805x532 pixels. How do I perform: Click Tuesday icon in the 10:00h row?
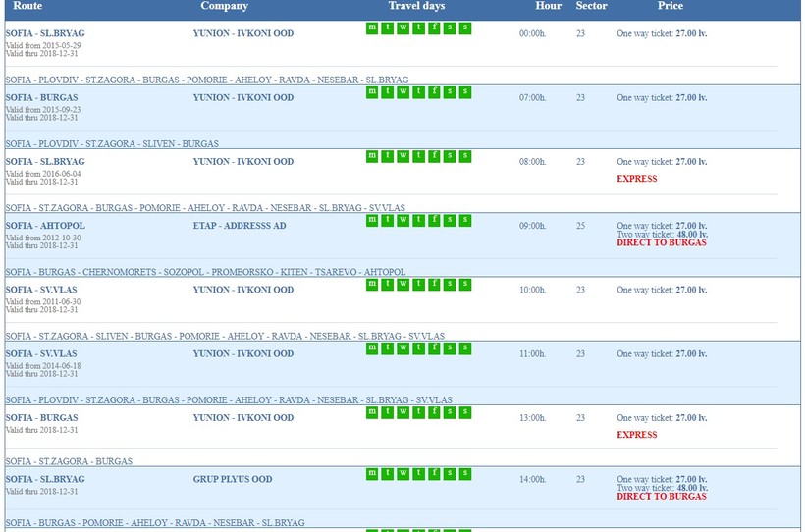(388, 285)
